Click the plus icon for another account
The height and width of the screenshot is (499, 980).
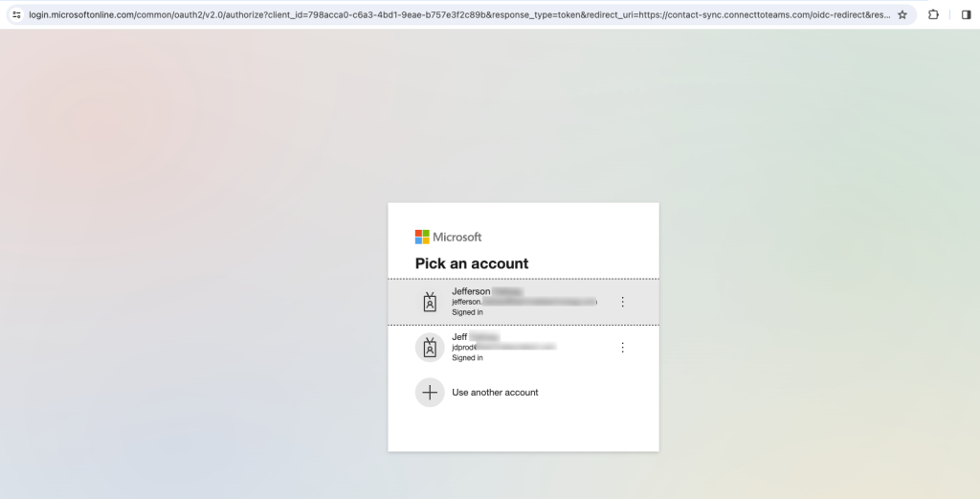[x=430, y=393]
